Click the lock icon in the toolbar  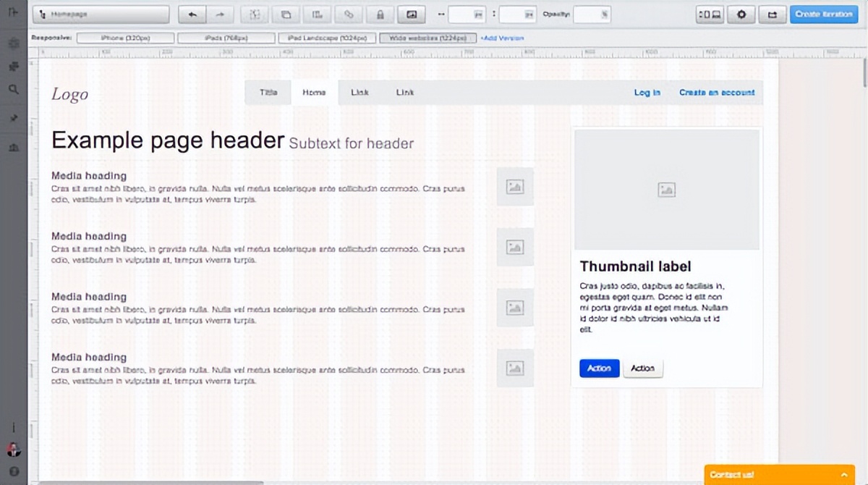coord(380,14)
